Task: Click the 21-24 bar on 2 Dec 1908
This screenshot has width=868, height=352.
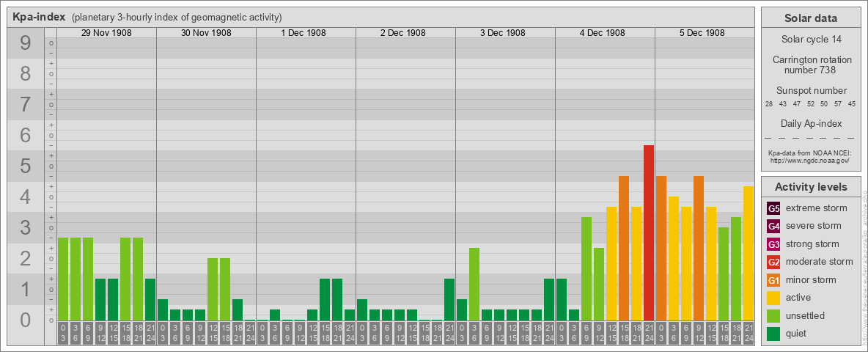Action: (x=449, y=299)
